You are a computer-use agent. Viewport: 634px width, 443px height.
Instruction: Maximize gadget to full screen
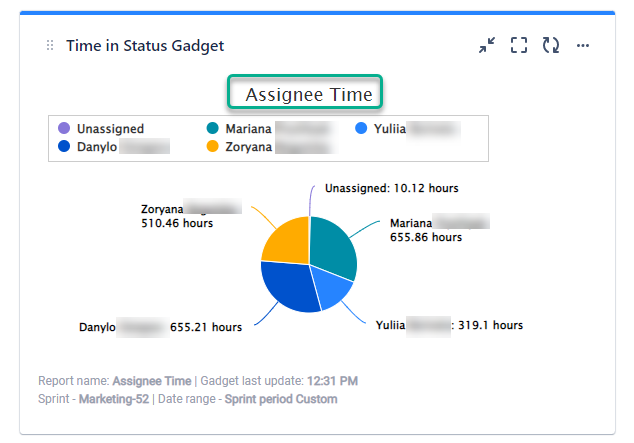click(x=519, y=45)
